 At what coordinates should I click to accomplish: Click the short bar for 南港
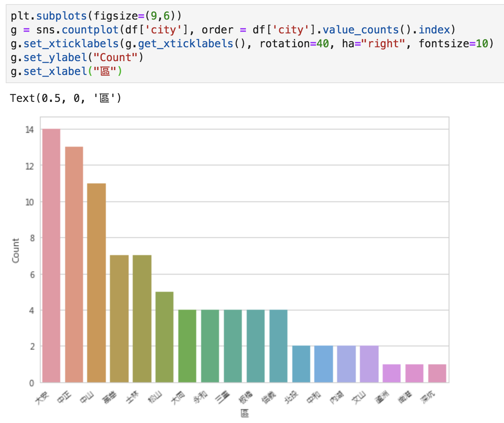coord(414,373)
